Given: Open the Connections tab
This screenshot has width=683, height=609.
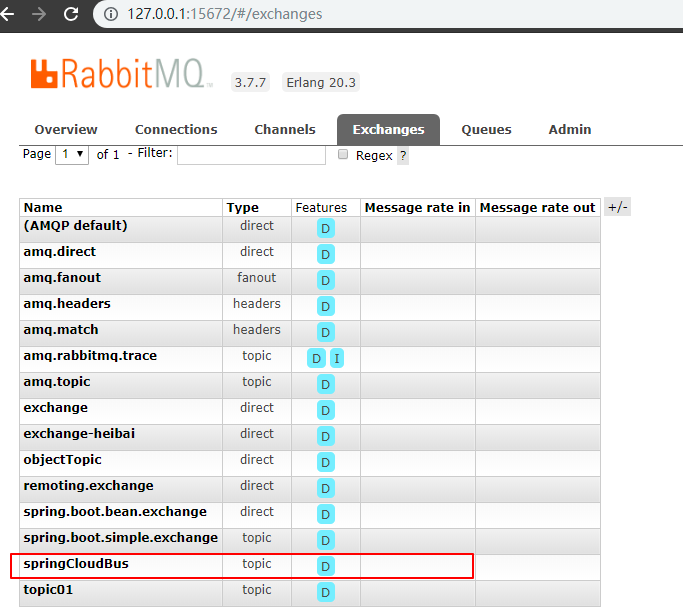Looking at the screenshot, I should [x=176, y=130].
